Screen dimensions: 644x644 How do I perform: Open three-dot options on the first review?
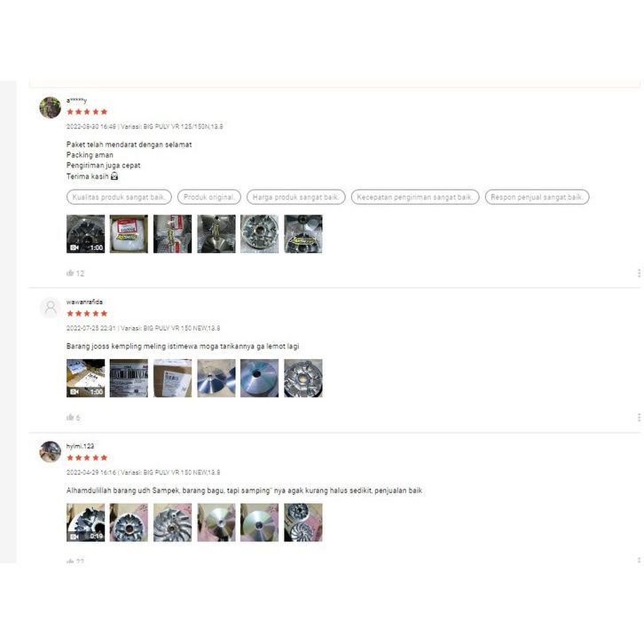coord(639,273)
